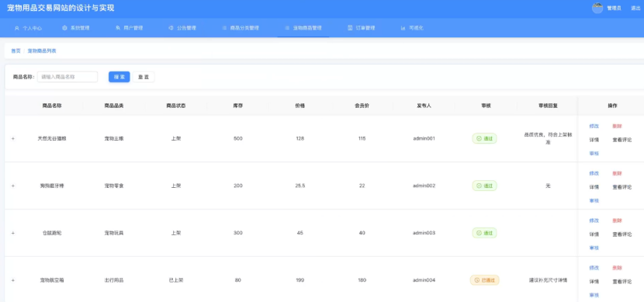Click the 发布人 column header
The width and height of the screenshot is (644, 302).
[x=424, y=106]
